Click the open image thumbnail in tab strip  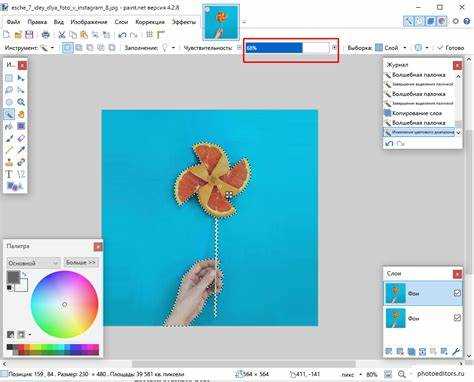click(221, 22)
